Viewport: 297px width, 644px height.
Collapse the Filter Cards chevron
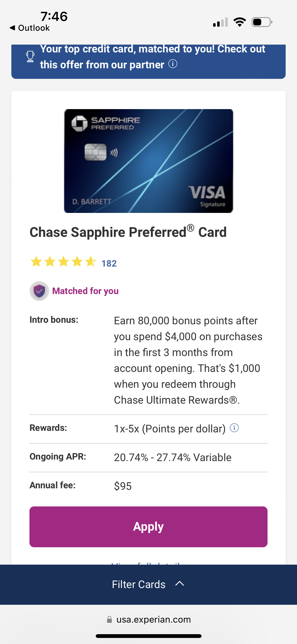pos(180,584)
